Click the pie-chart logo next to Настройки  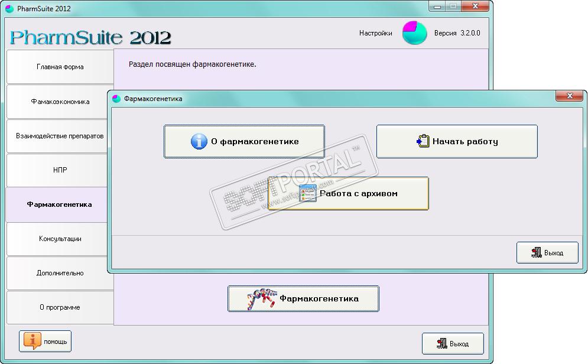click(414, 33)
